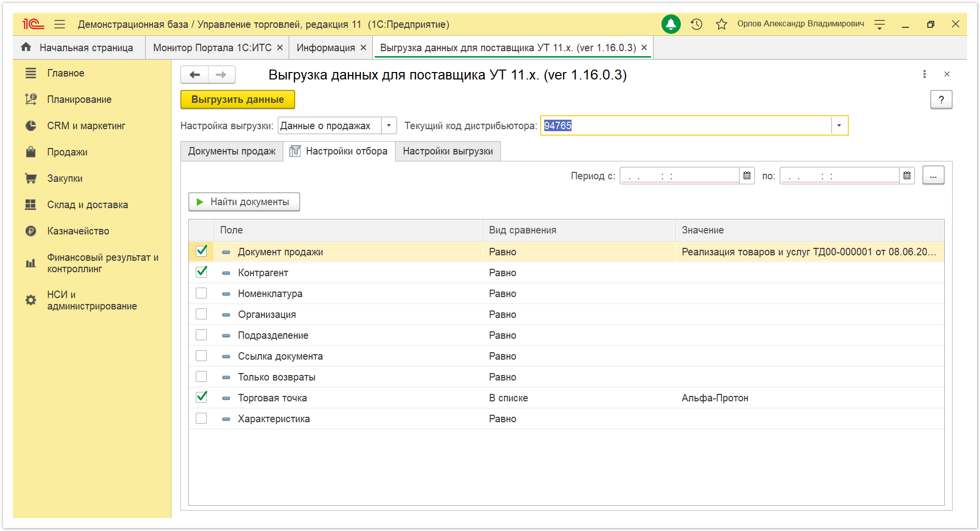Click the Склад и доставка icon
Screen dimensions: 980x531
[x=31, y=205]
